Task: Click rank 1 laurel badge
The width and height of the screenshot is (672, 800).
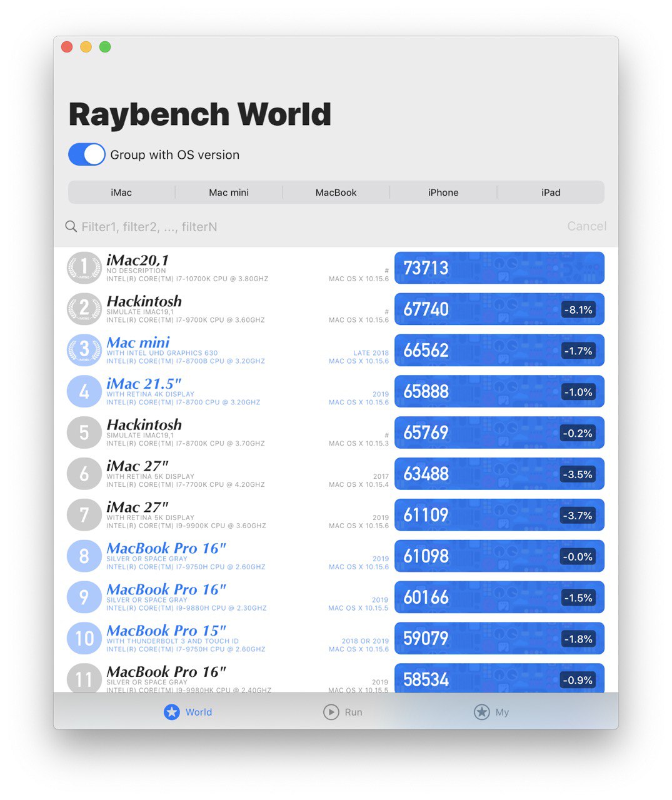Action: click(x=84, y=268)
